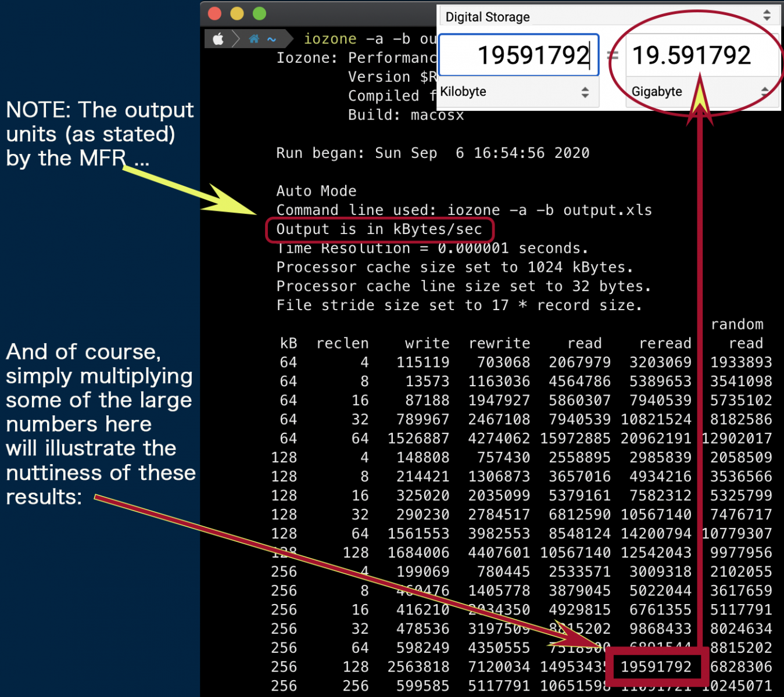Viewport: 784px width, 697px height.
Task: Click reread value 12542043
Action: (x=656, y=553)
